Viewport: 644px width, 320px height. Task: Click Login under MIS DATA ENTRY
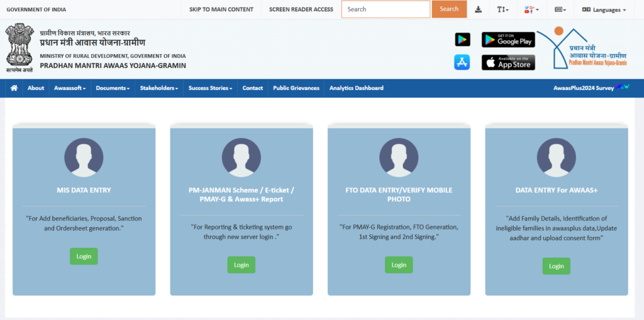click(x=84, y=257)
